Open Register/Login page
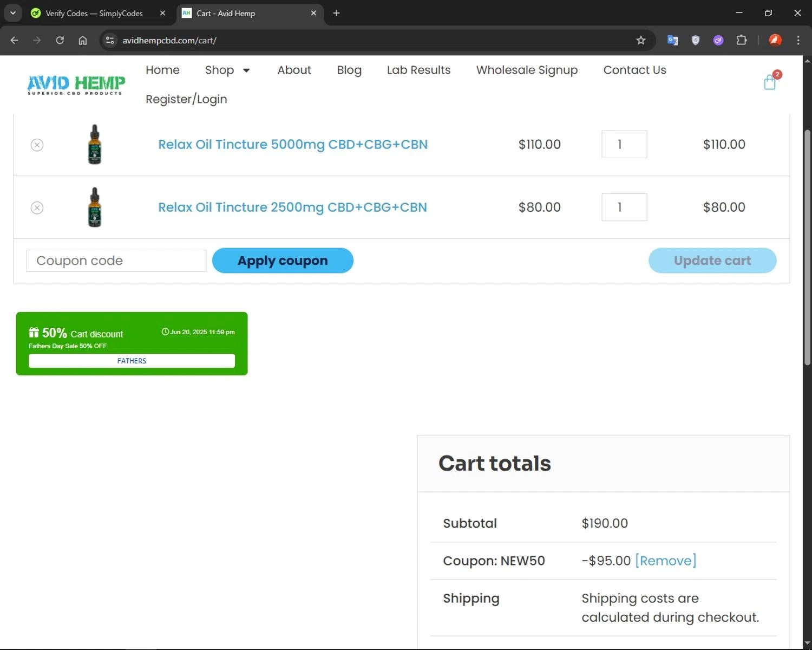 tap(186, 99)
